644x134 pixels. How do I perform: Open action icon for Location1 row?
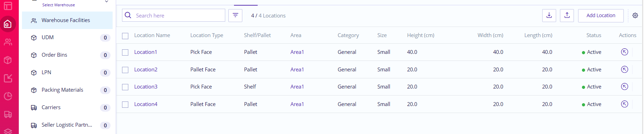coord(624,52)
